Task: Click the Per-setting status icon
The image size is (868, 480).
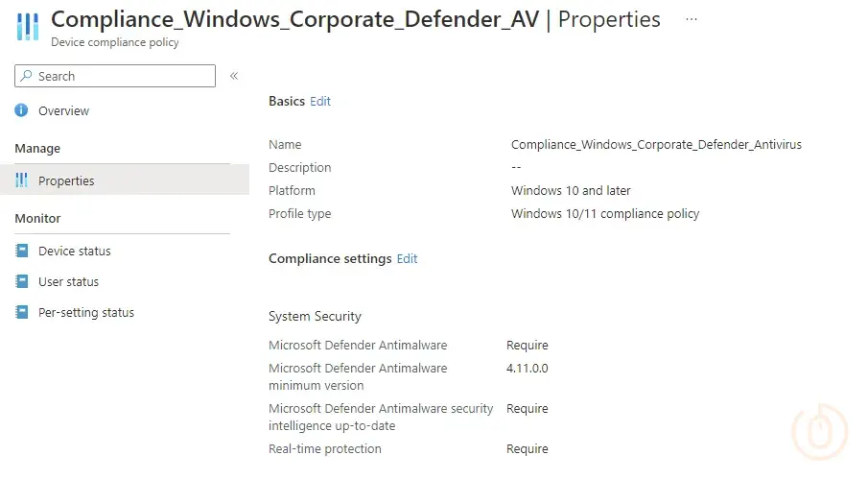Action: pyautogui.click(x=22, y=313)
